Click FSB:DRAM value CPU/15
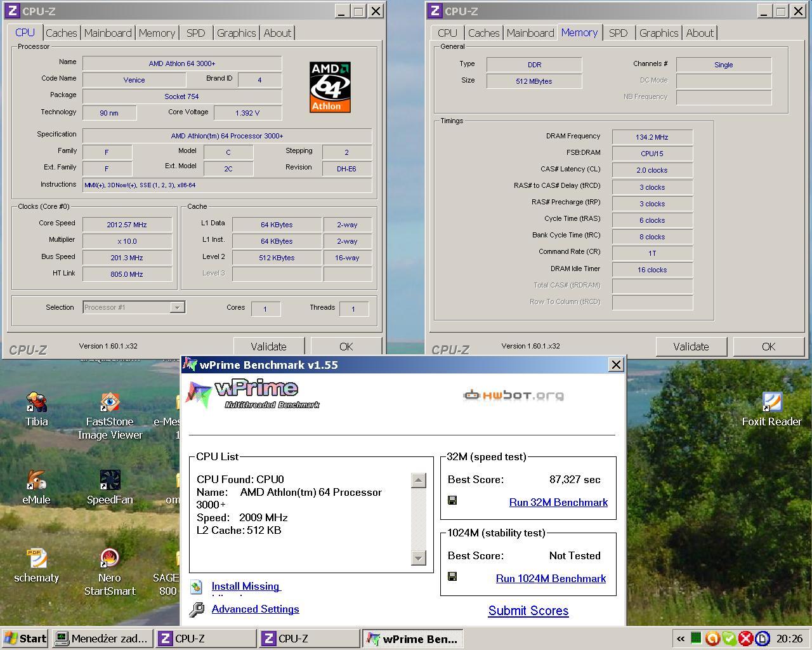Viewport: 812px width, 650px height. pyautogui.click(x=652, y=154)
